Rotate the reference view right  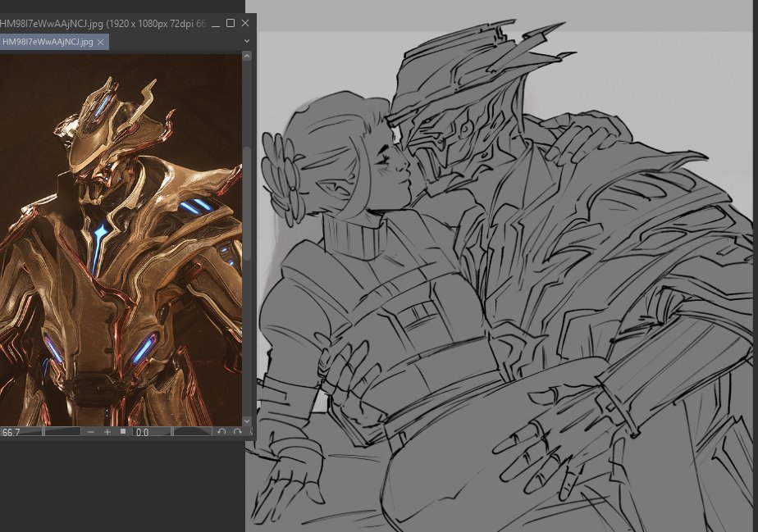coord(237,432)
